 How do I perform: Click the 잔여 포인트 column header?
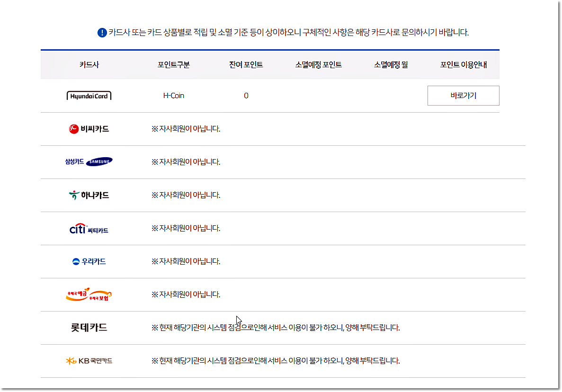246,64
